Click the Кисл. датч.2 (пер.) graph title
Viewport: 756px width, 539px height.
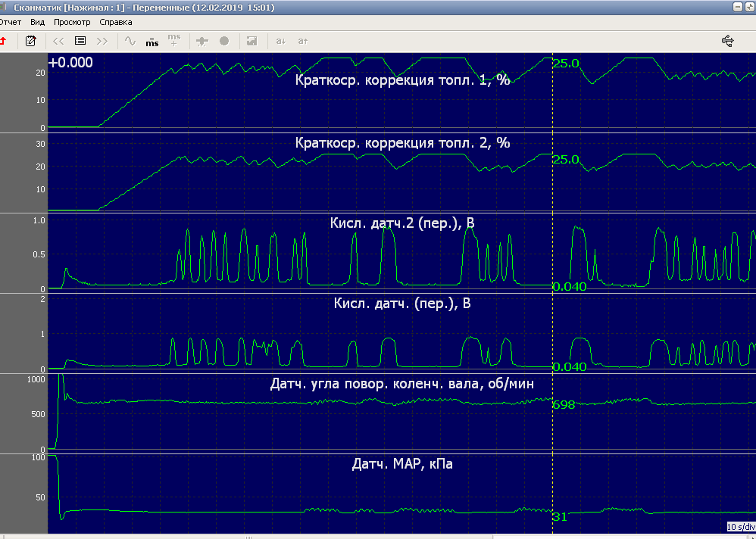tap(402, 223)
